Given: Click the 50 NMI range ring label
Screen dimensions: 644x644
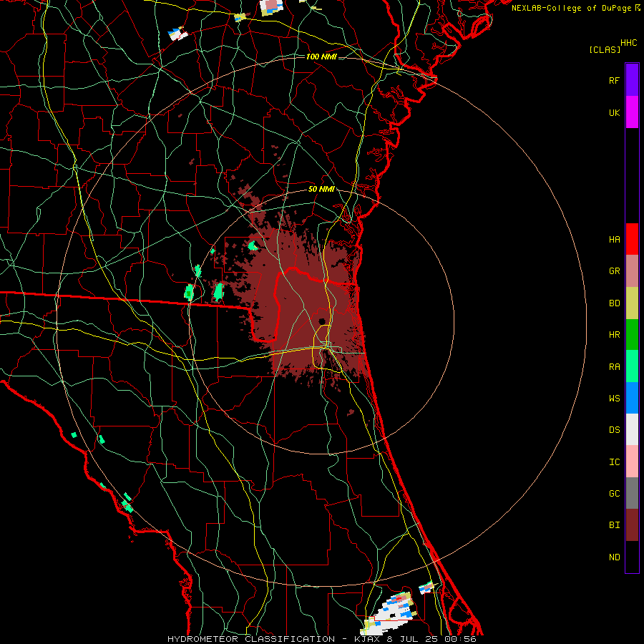Looking at the screenshot, I should point(321,189).
